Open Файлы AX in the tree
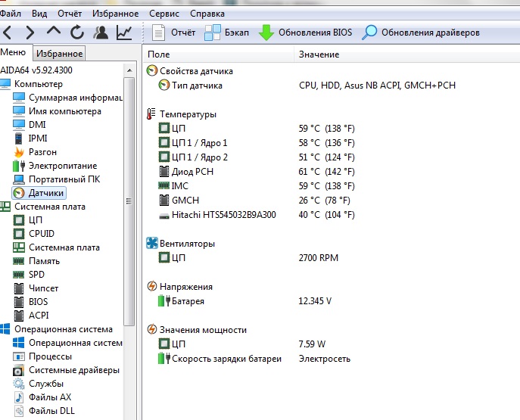 [x=42, y=397]
